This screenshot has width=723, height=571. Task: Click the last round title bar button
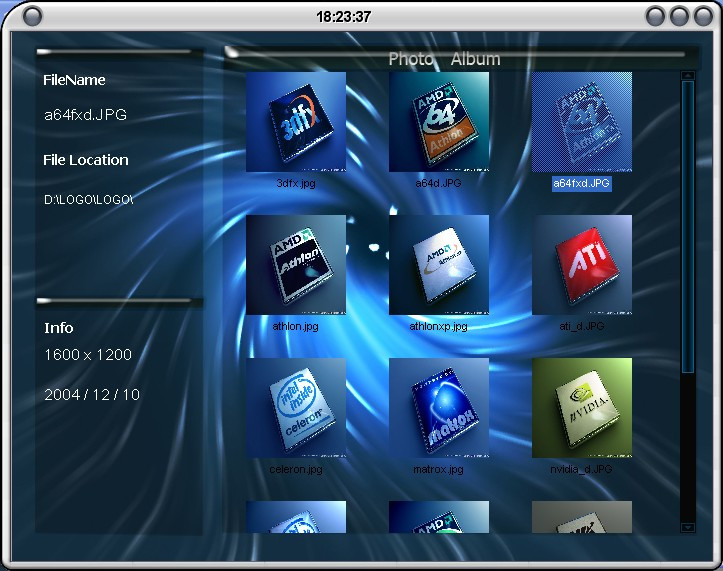click(703, 17)
